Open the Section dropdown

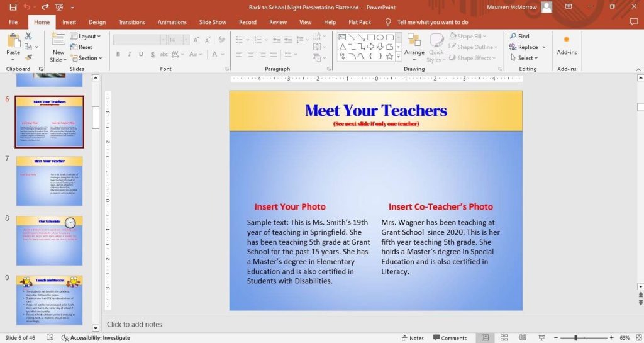pos(85,58)
